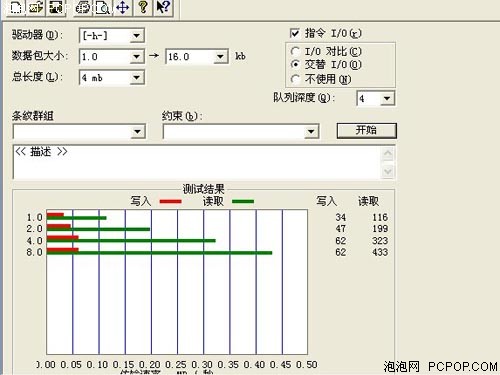Click the axis value 0.25
The image size is (500, 375).
pyautogui.click(x=176, y=365)
